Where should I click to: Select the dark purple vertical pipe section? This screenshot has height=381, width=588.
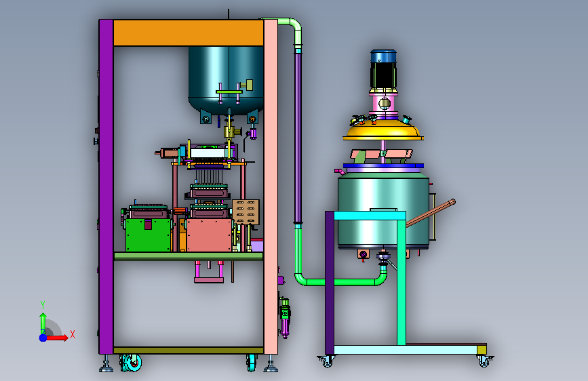[298, 138]
